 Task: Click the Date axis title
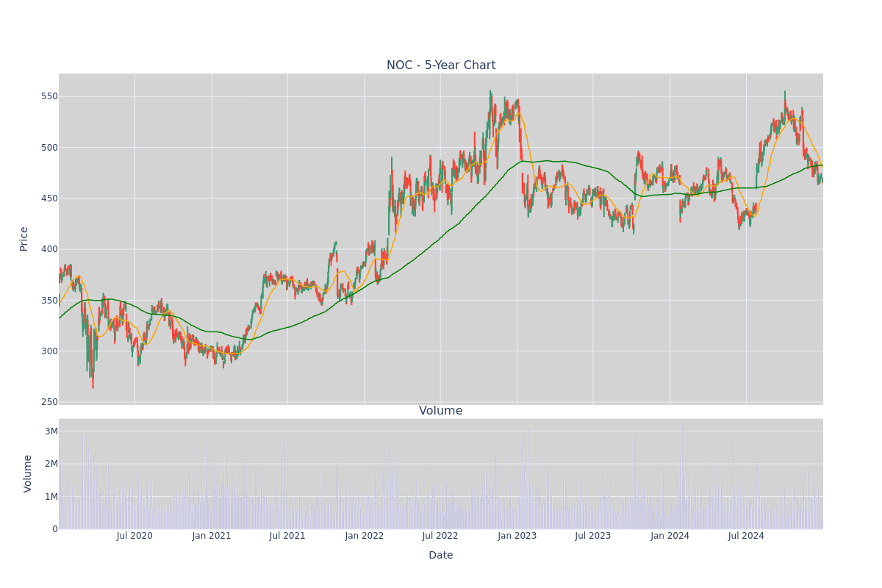(441, 556)
